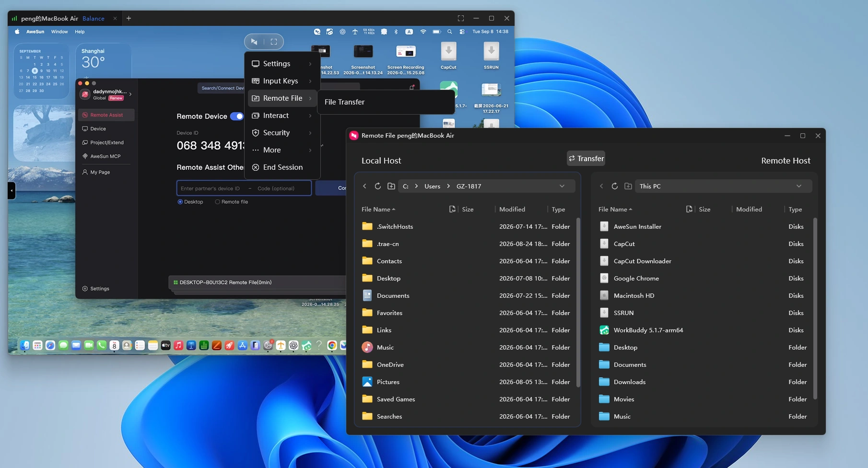Open the Remote File menu entry
This screenshot has width=868, height=468.
coord(282,98)
